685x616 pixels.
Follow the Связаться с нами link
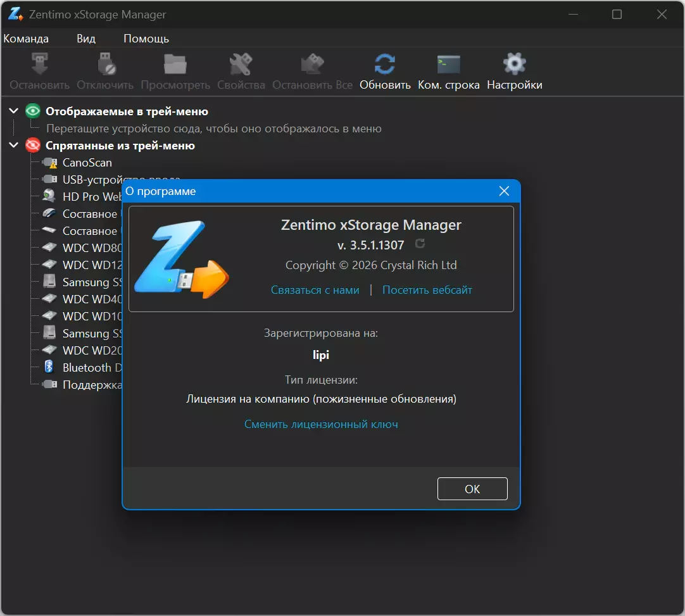coord(315,290)
